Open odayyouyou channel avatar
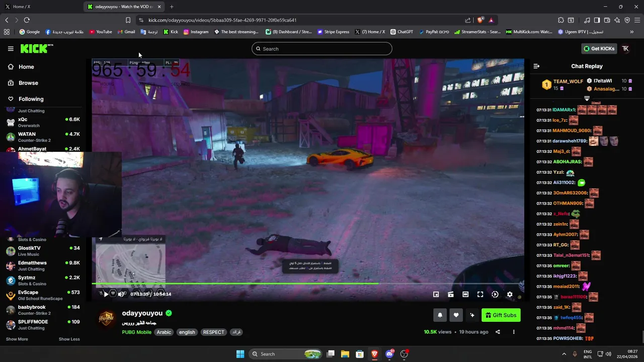Image resolution: width=644 pixels, height=362 pixels. pyautogui.click(x=106, y=318)
